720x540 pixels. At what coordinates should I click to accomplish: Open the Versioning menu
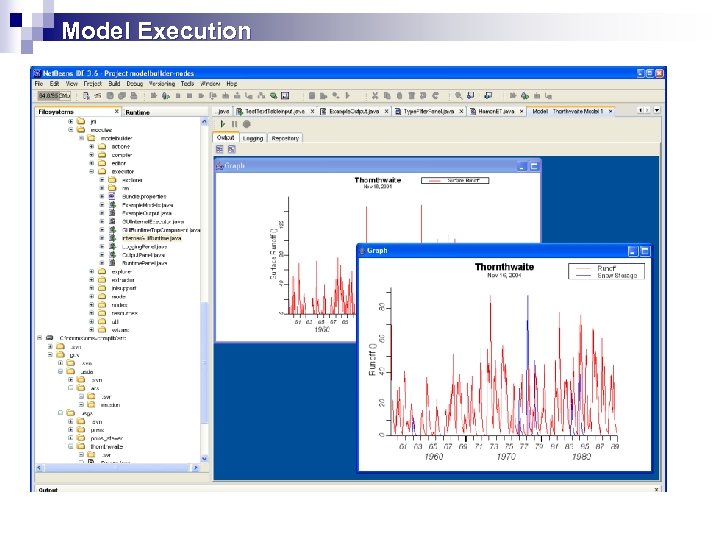point(162,84)
